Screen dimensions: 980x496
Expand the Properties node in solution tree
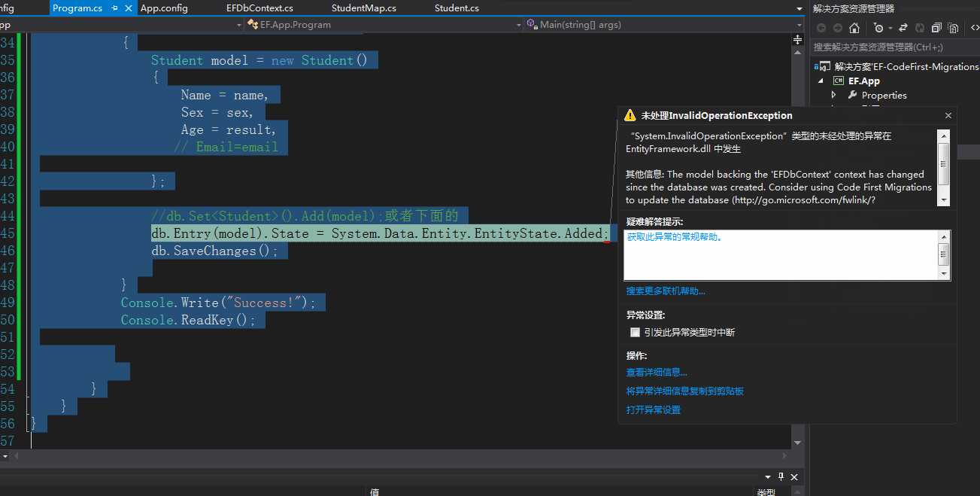(834, 95)
